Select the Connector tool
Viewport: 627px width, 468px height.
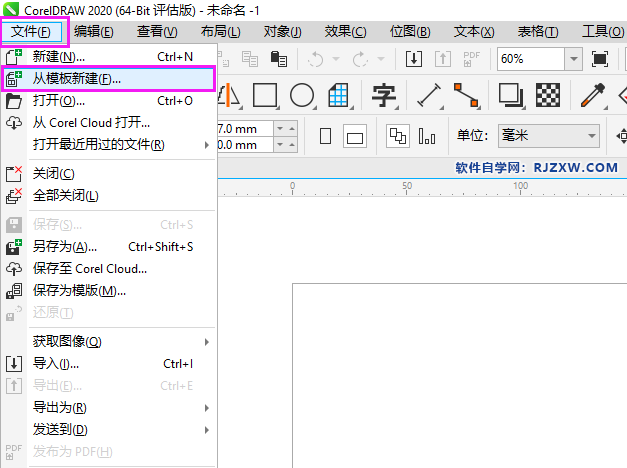[466, 95]
